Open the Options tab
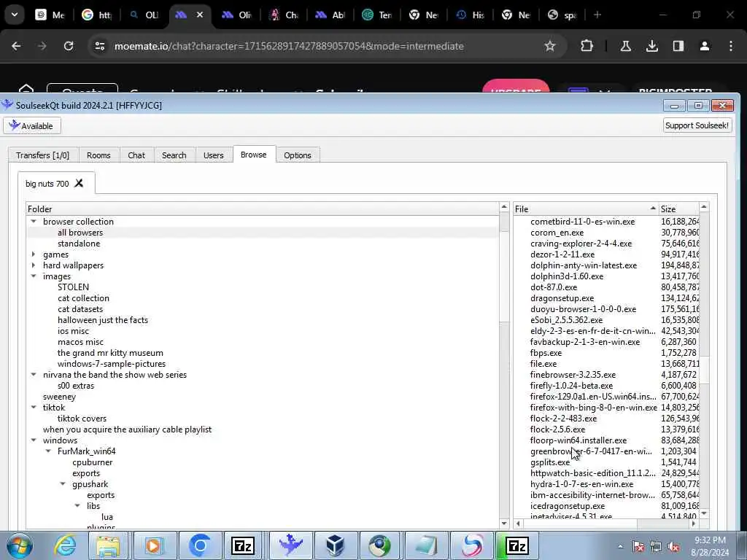747x560 pixels. coord(298,155)
